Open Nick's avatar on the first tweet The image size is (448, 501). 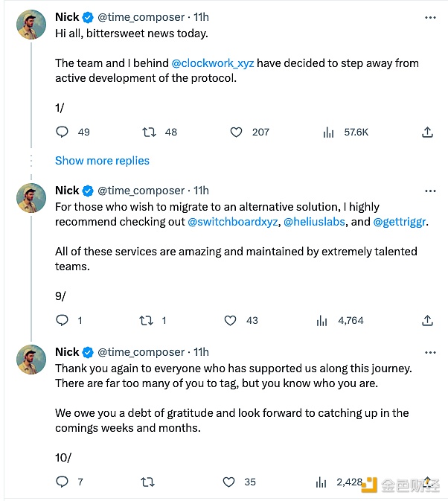31,25
